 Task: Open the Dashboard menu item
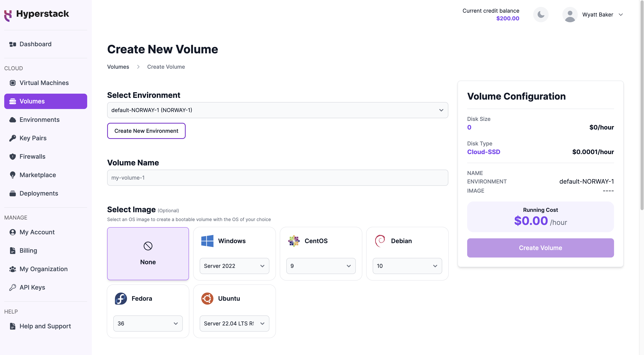46,44
